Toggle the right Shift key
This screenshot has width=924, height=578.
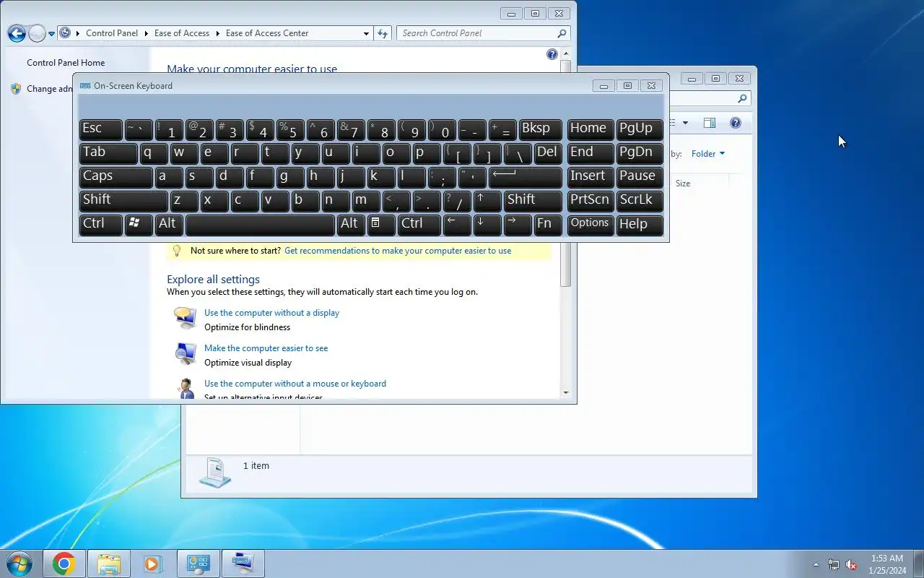533,201
